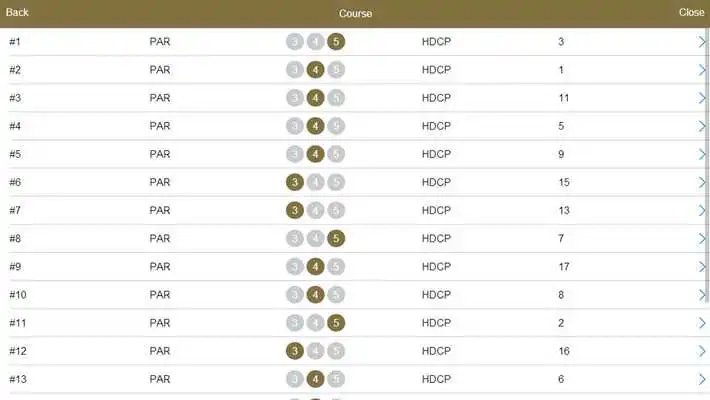Open hole #1 details chevron
The width and height of the screenshot is (710, 400).
(702, 42)
